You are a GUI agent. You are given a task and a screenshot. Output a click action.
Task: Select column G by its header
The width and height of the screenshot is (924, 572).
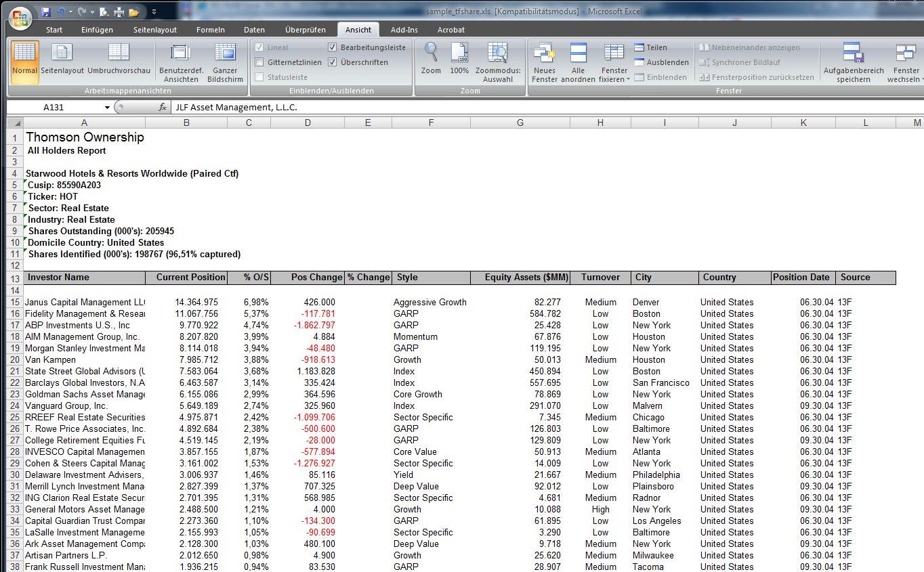520,123
